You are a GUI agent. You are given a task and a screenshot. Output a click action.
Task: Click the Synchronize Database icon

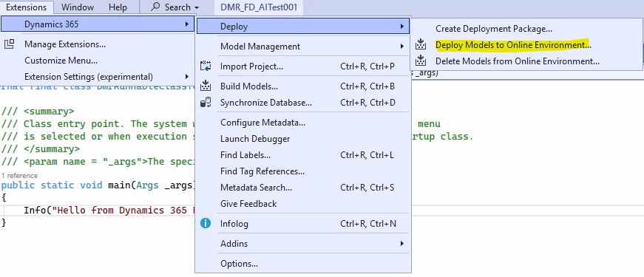pyautogui.click(x=206, y=102)
